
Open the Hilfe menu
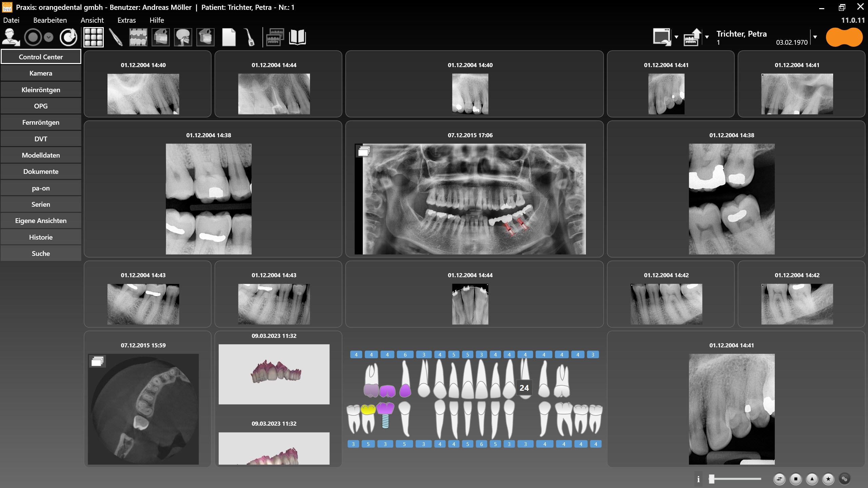[x=157, y=20]
